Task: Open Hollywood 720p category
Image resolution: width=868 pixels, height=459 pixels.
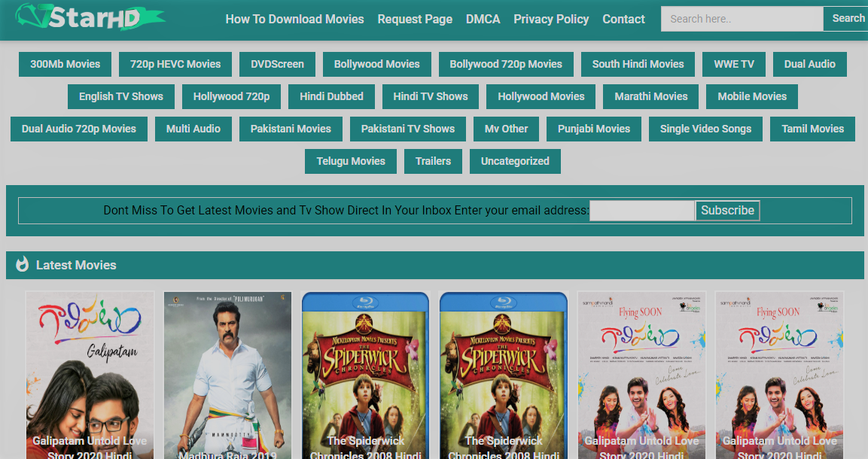Action: [231, 97]
